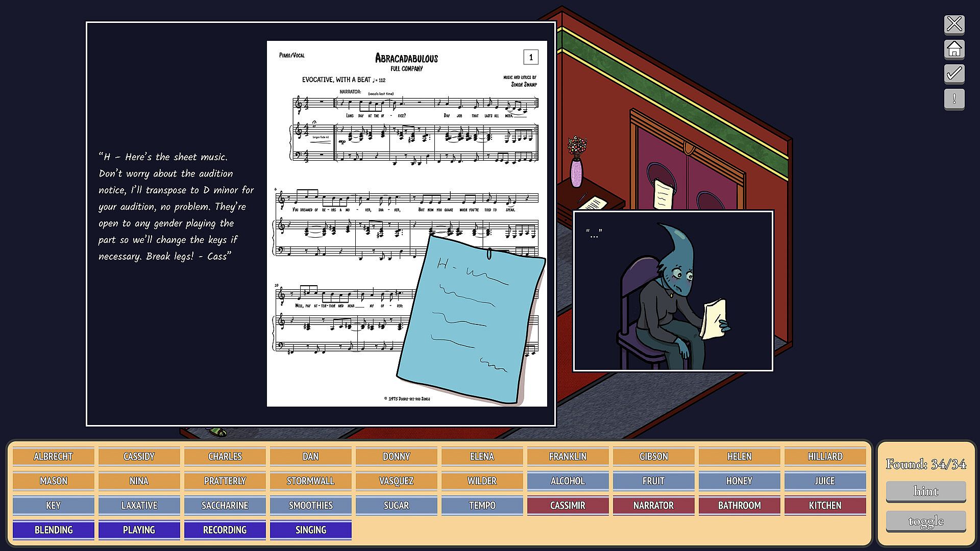Select the HILLIARD name tile

click(x=825, y=456)
